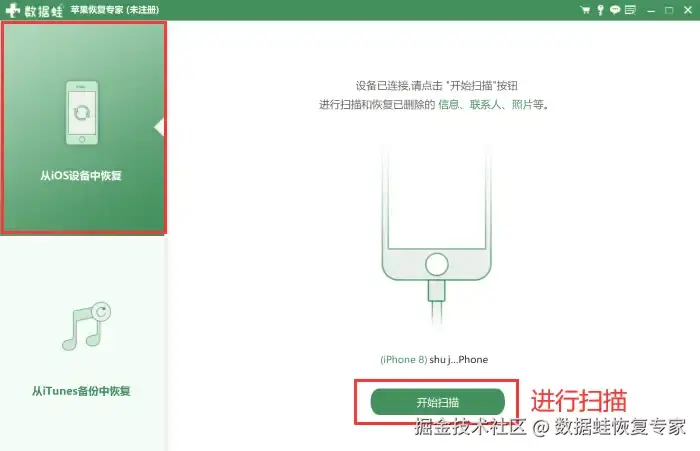The width and height of the screenshot is (700, 451).
Task: Select 从iOS设备中恢复 tab
Action: [83, 128]
